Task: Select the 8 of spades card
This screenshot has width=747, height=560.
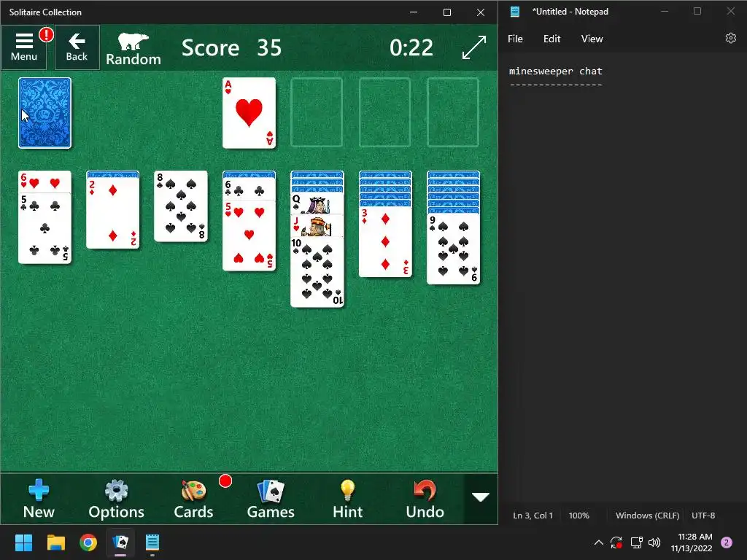Action: [x=181, y=206]
